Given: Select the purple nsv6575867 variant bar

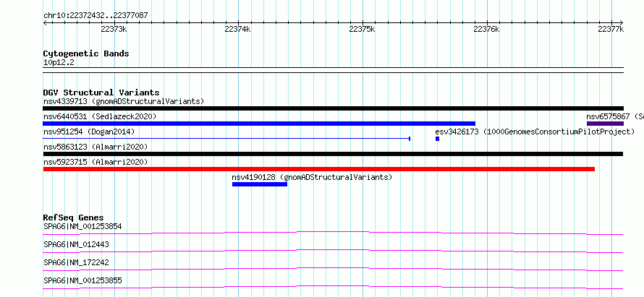Looking at the screenshot, I should tap(605, 124).
